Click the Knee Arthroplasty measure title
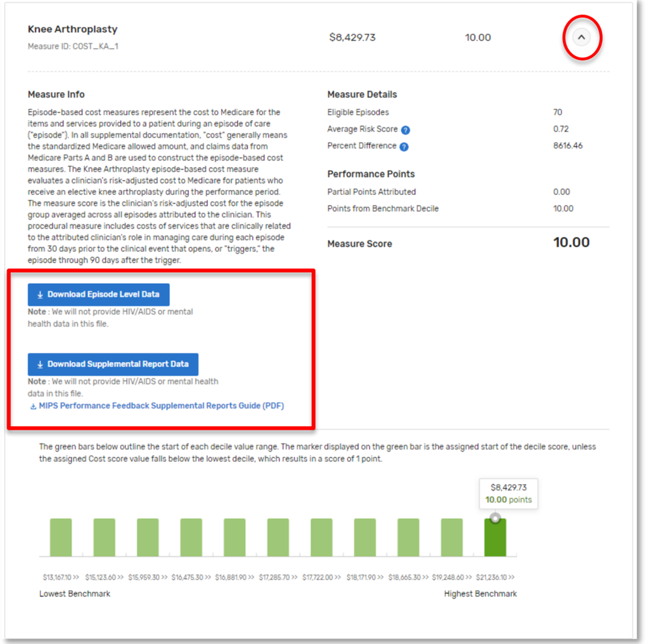The image size is (648, 644). [x=72, y=29]
